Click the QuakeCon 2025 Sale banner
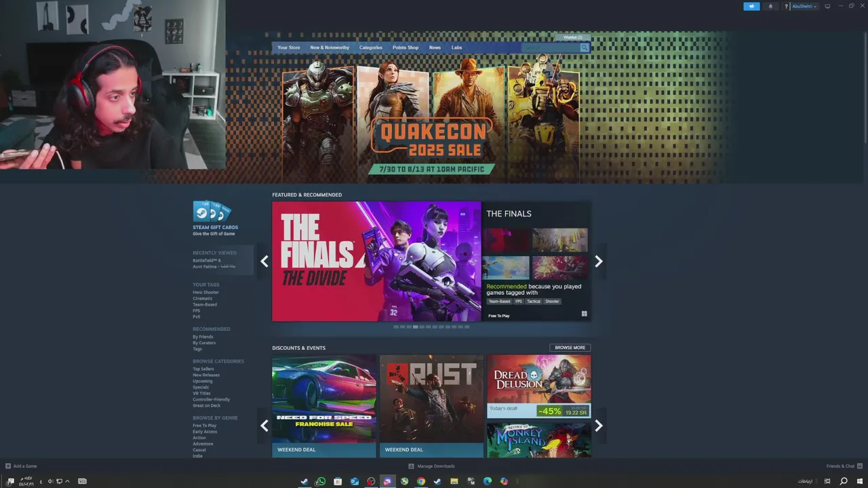 [x=431, y=121]
